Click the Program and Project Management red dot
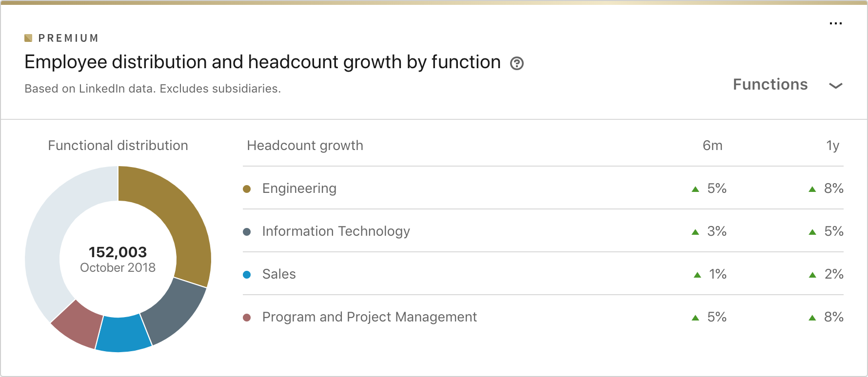 coord(247,318)
